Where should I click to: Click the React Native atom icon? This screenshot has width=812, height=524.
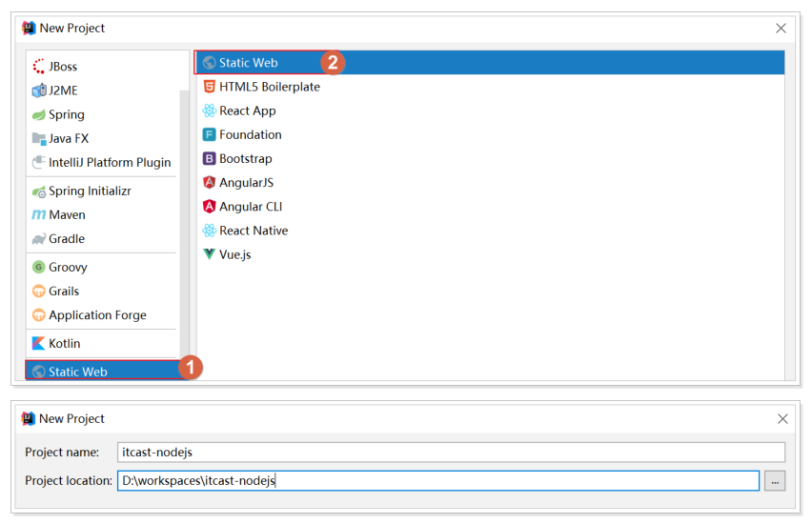coord(210,231)
